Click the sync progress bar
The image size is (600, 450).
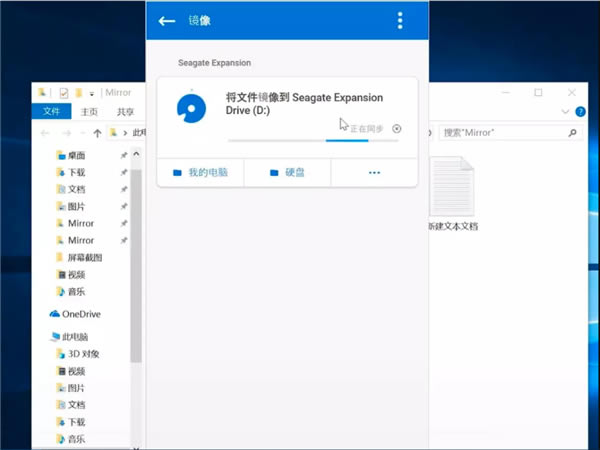tap(313, 141)
